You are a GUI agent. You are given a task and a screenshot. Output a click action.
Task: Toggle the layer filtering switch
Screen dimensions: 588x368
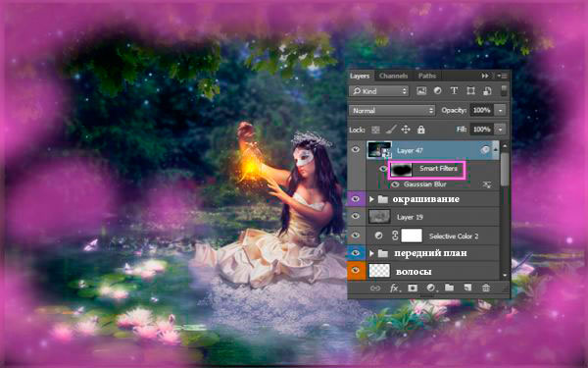[504, 90]
